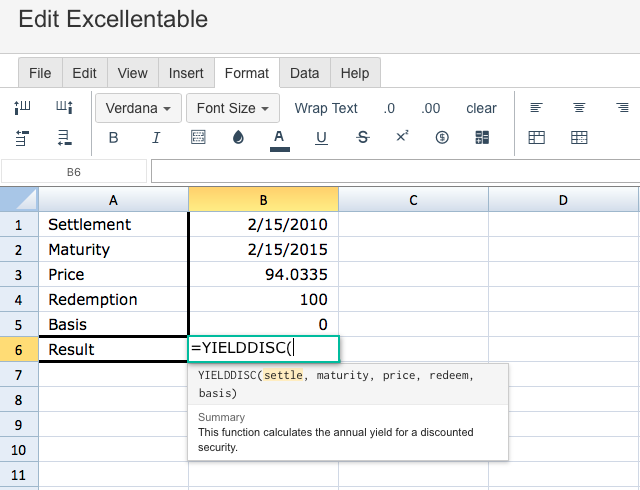The height and width of the screenshot is (490, 640).
Task: Expand the Font Size dropdown
Action: click(x=233, y=108)
